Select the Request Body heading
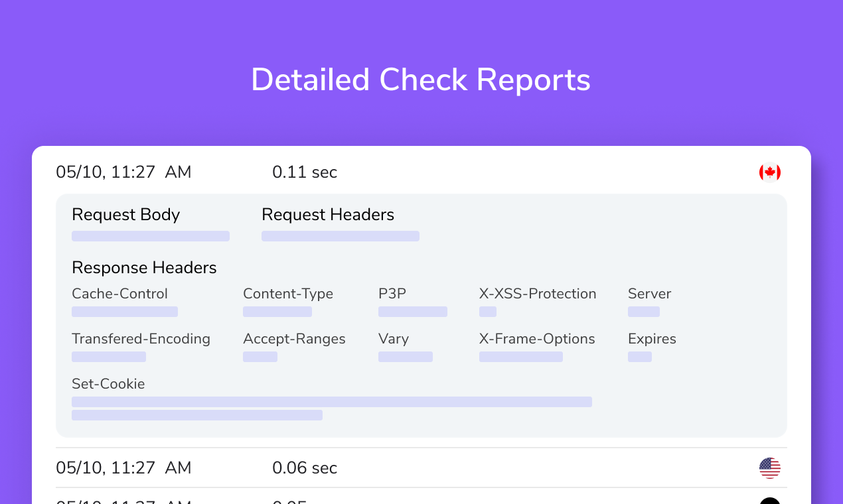Viewport: 843px width, 504px height. click(125, 215)
